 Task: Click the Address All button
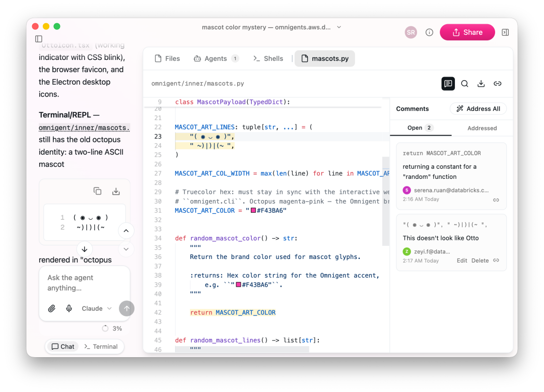478,108
